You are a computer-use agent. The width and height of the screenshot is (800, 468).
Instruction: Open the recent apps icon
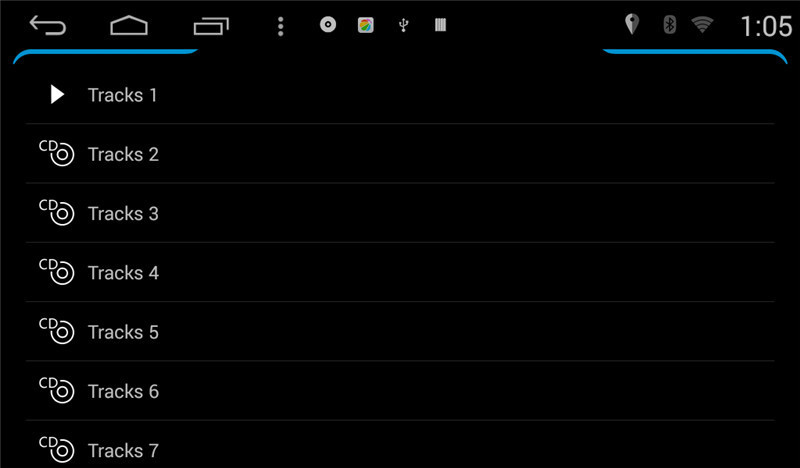point(211,26)
